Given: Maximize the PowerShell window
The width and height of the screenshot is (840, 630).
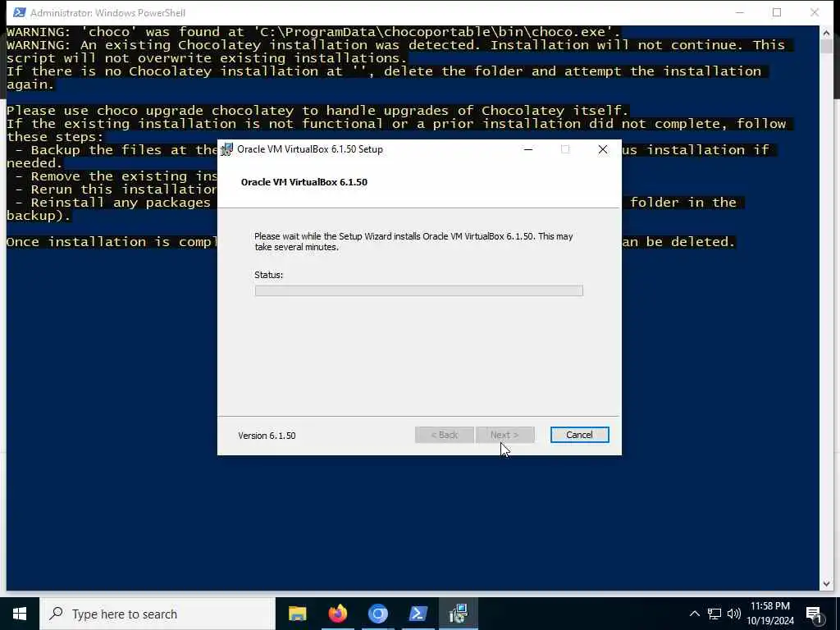Looking at the screenshot, I should click(777, 12).
